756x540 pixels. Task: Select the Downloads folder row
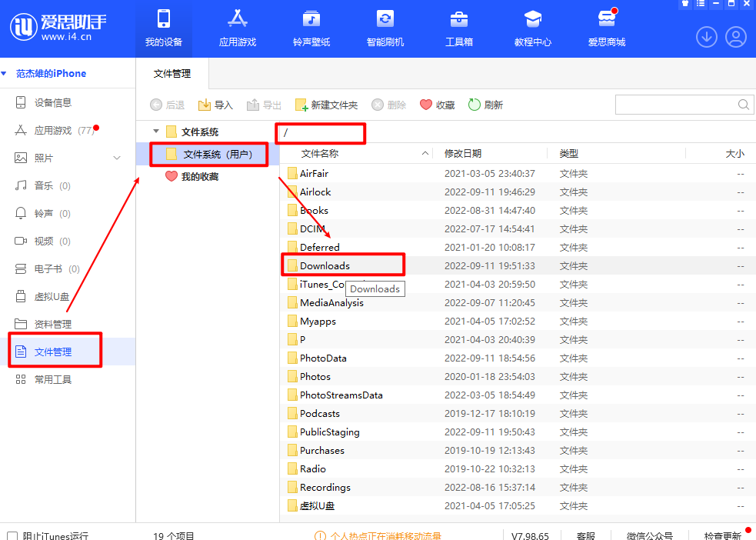point(342,265)
